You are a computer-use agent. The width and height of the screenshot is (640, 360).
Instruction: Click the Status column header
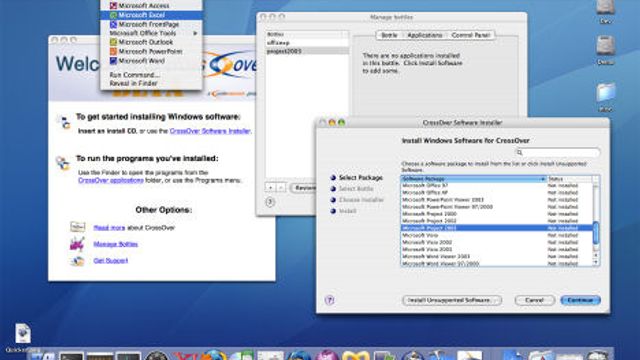tap(570, 179)
